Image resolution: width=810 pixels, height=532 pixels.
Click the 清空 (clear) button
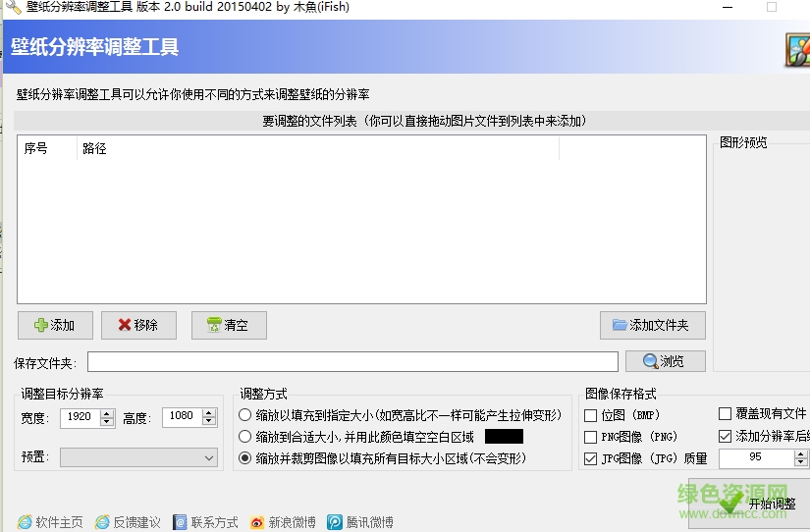[x=229, y=325]
